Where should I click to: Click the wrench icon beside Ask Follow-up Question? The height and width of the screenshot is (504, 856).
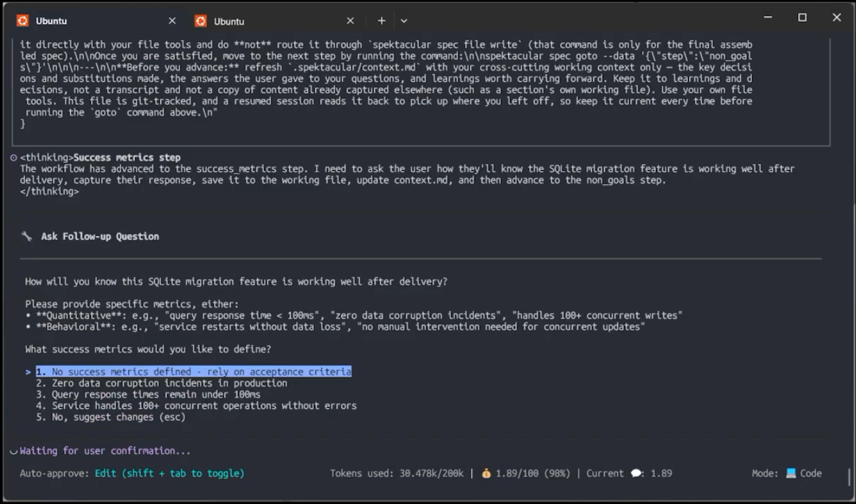click(x=26, y=236)
